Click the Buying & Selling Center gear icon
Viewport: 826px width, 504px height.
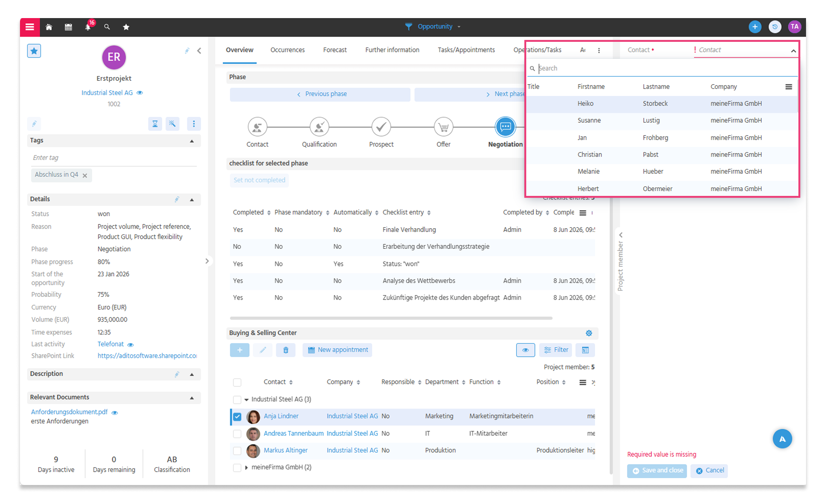point(589,333)
